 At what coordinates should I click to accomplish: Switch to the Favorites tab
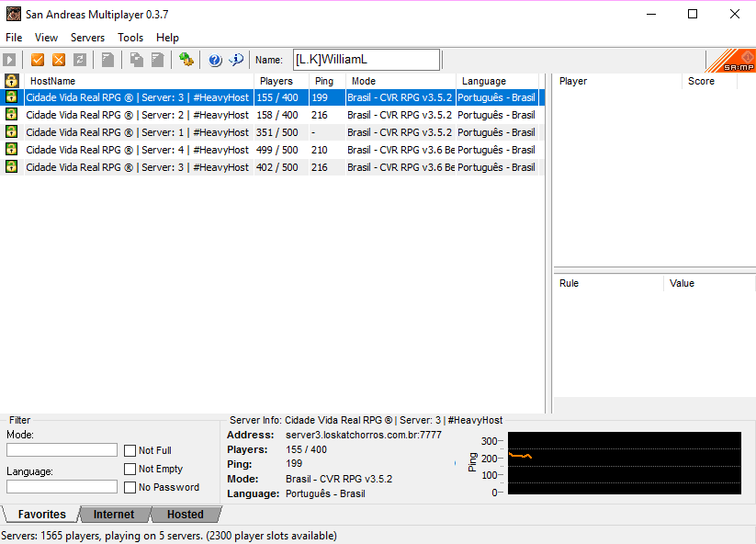tap(41, 514)
